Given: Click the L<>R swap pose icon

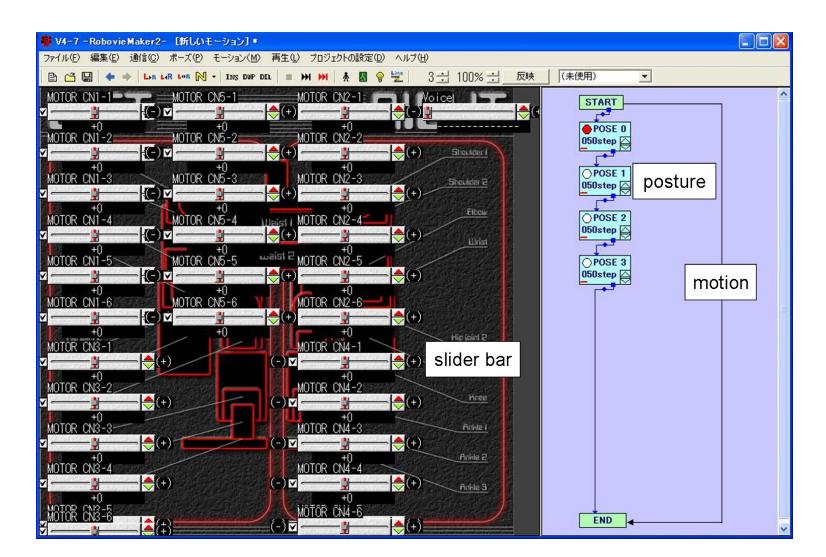Looking at the screenshot, I should point(183,77).
